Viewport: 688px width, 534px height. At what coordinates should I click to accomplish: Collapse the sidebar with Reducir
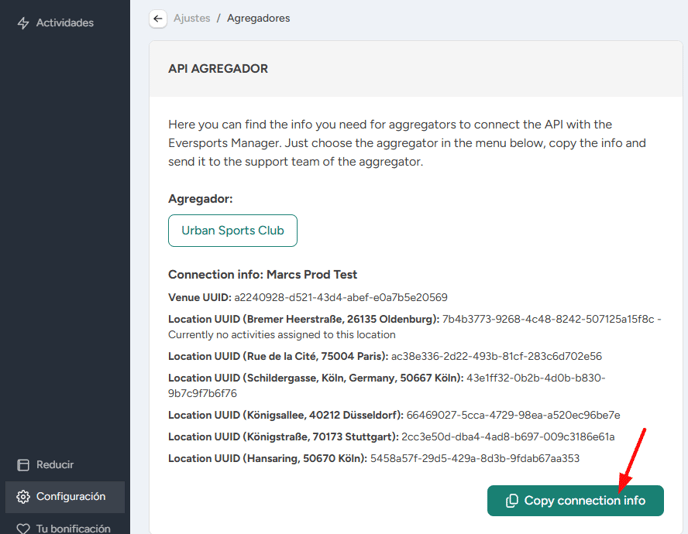coord(45,465)
